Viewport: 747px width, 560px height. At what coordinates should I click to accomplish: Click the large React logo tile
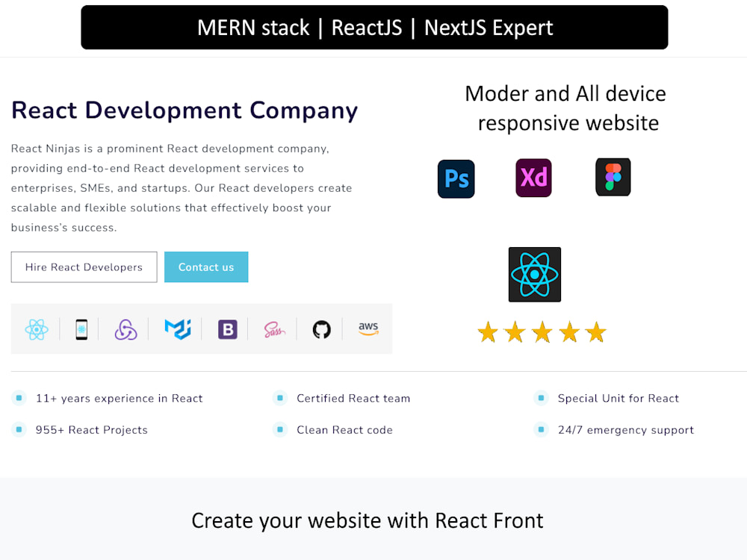(535, 274)
